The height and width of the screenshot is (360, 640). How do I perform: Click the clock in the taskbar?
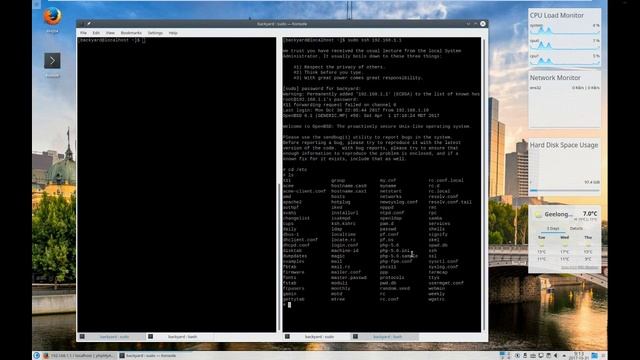tap(579, 356)
